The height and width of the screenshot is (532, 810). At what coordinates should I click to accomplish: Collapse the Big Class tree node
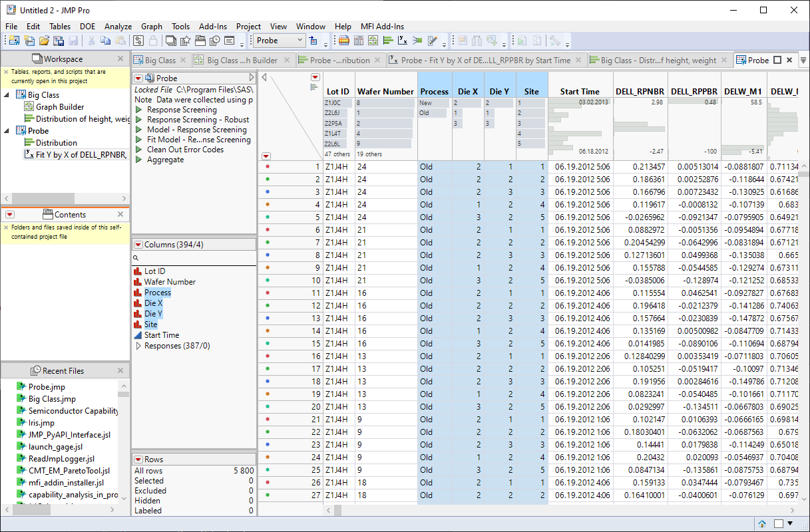pyautogui.click(x=7, y=95)
